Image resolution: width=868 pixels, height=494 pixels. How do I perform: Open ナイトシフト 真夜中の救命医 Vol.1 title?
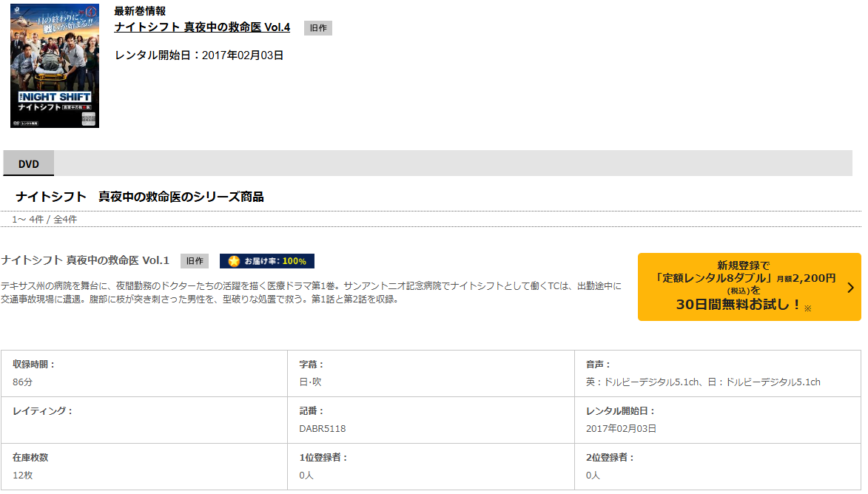85,260
